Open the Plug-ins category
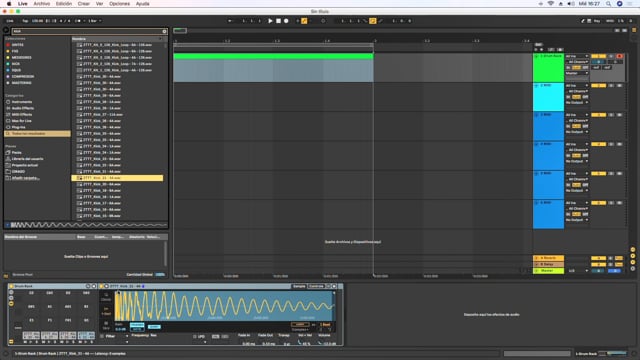 click(x=18, y=127)
